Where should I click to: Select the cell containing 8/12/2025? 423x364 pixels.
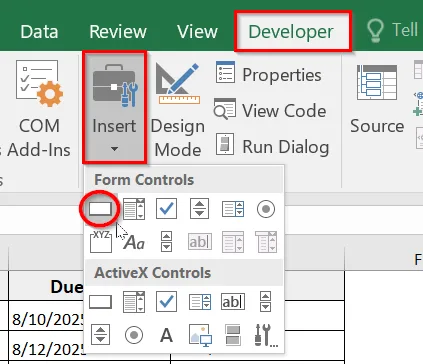(x=47, y=345)
